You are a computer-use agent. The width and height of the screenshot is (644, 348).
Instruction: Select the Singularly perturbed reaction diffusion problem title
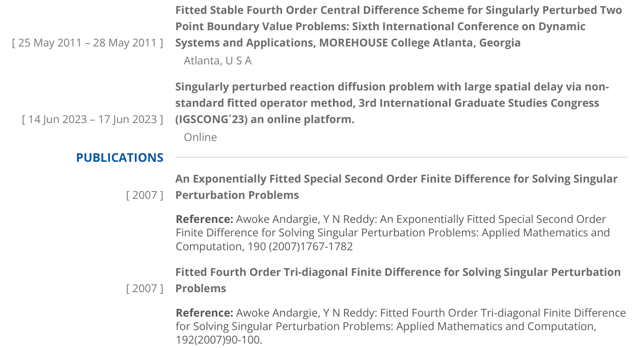(x=392, y=103)
